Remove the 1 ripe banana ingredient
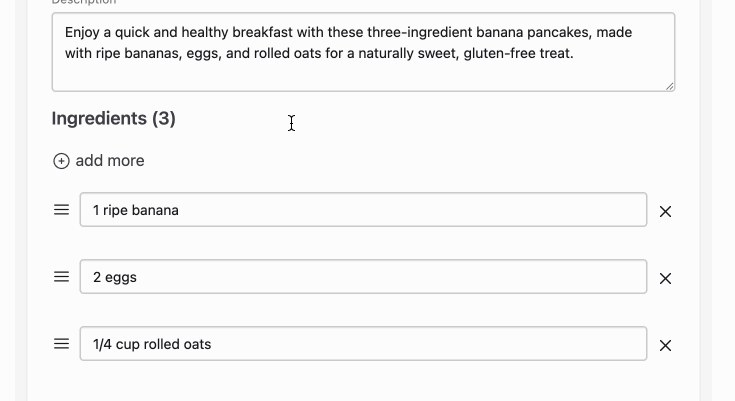 665,212
